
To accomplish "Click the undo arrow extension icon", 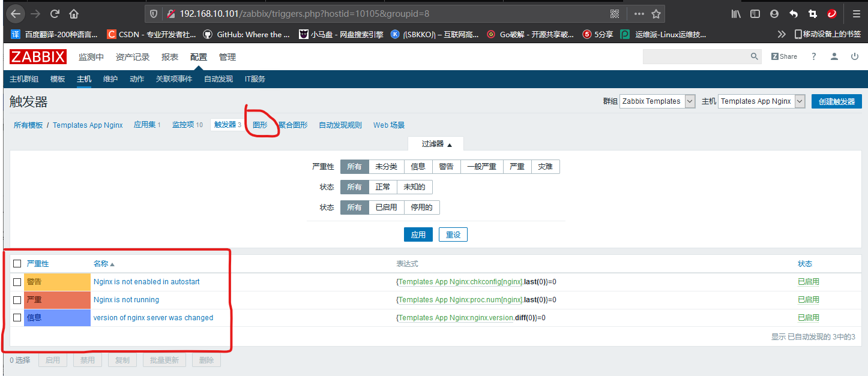I will point(794,13).
